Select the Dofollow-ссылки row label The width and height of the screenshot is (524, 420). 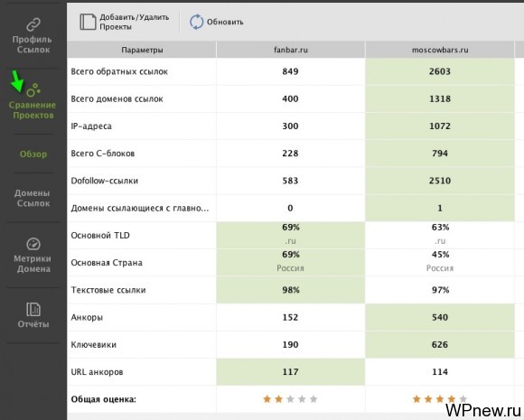click(x=105, y=181)
